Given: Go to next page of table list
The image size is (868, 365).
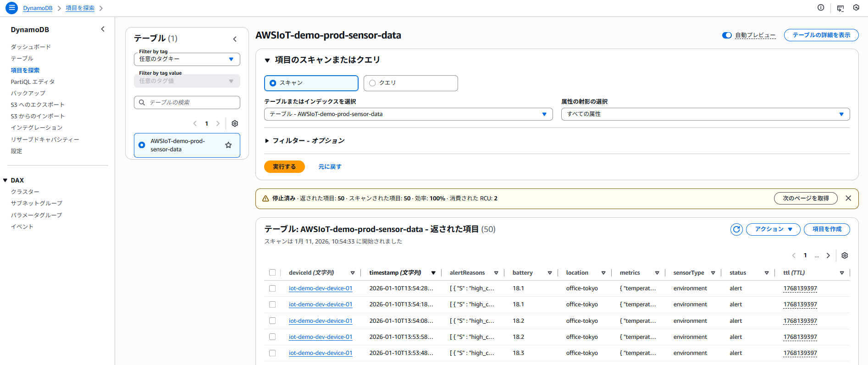Looking at the screenshot, I should [218, 123].
